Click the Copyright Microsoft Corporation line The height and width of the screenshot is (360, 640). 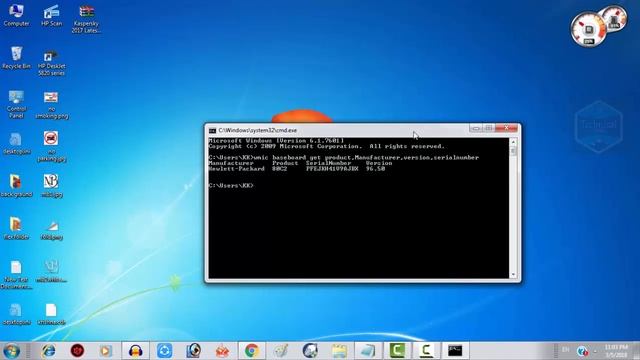(x=326, y=146)
